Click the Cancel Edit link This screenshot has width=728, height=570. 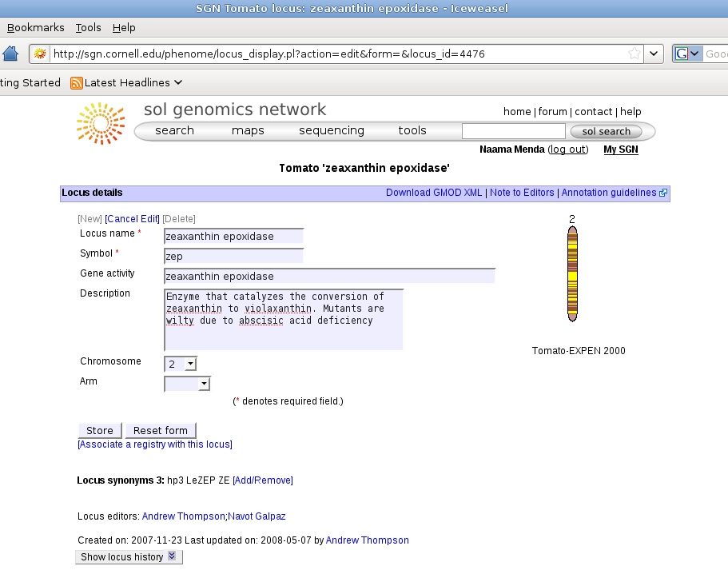tap(132, 219)
